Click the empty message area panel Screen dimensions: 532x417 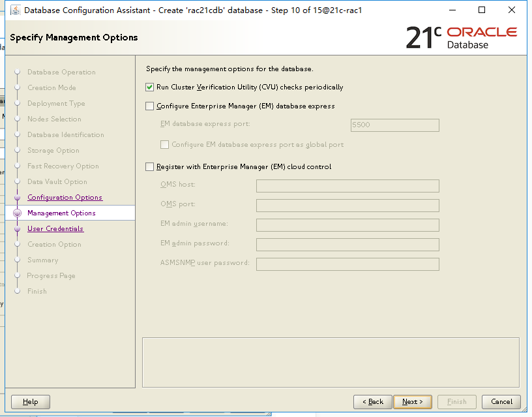pyautogui.click(x=331, y=362)
